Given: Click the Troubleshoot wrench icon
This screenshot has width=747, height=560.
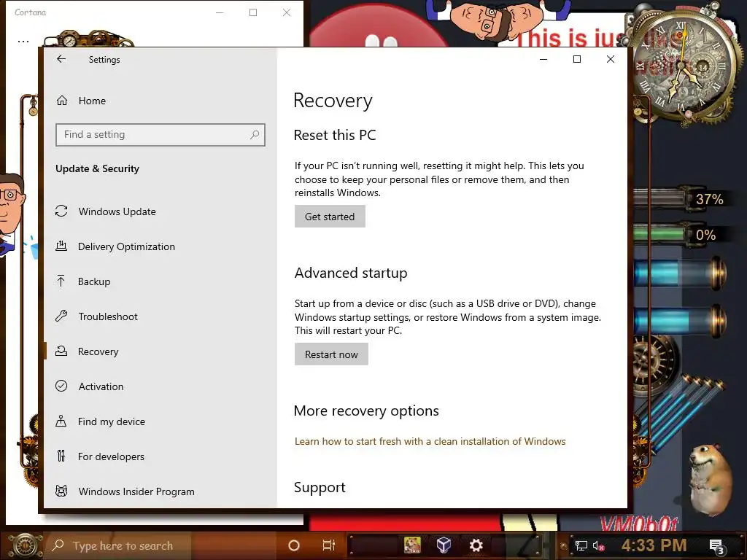Looking at the screenshot, I should 61,316.
